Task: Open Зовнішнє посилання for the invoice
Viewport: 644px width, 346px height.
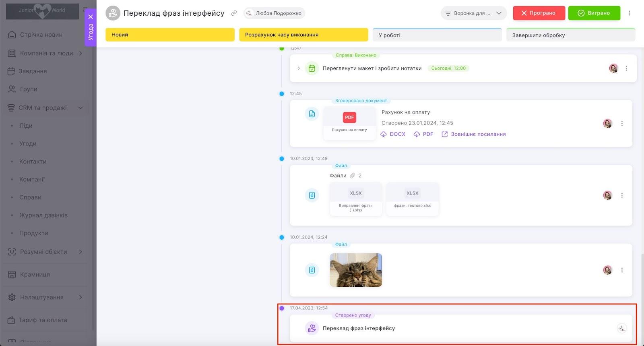Action: (473, 134)
